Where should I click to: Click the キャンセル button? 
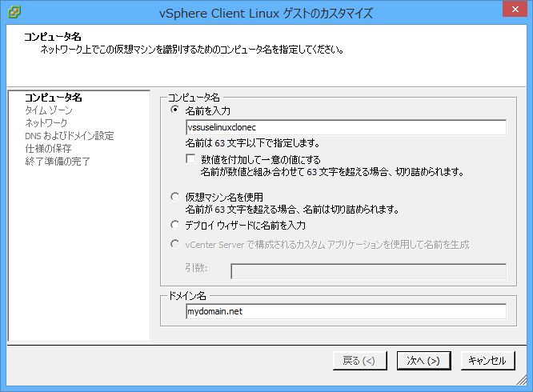pyautogui.click(x=488, y=361)
